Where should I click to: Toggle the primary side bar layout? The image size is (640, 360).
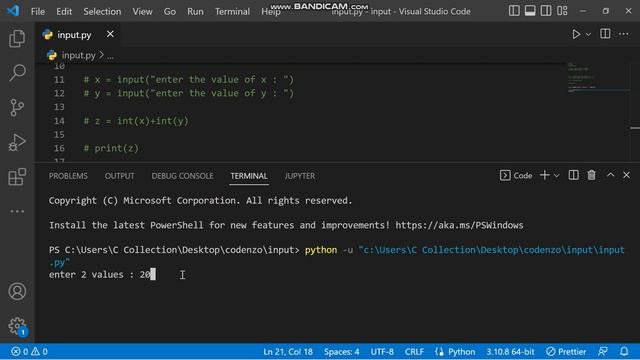click(x=514, y=11)
